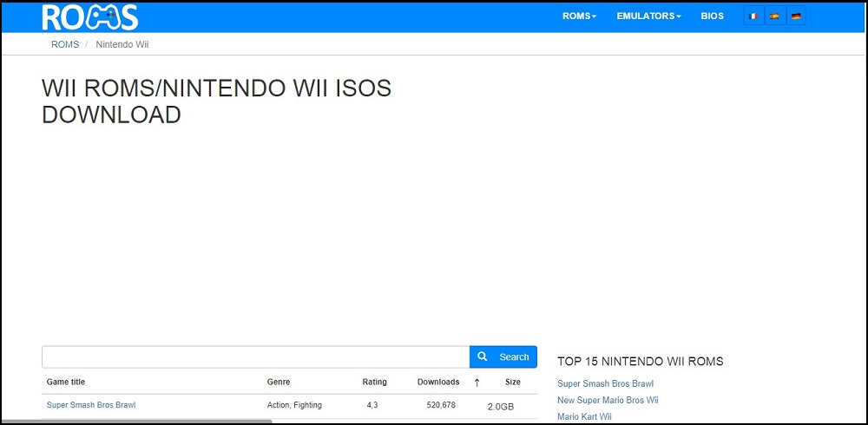The image size is (868, 425).
Task: Click the blue Search button
Action: point(503,357)
